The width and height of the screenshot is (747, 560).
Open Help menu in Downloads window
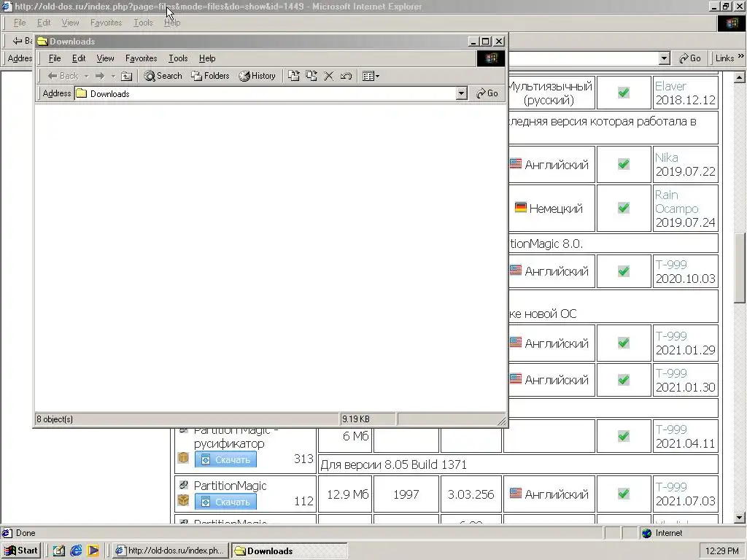(x=207, y=58)
